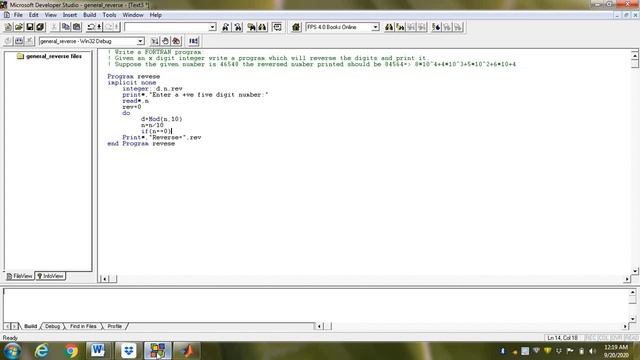
Task: Click inside the Find text combo box
Action: pos(167,27)
